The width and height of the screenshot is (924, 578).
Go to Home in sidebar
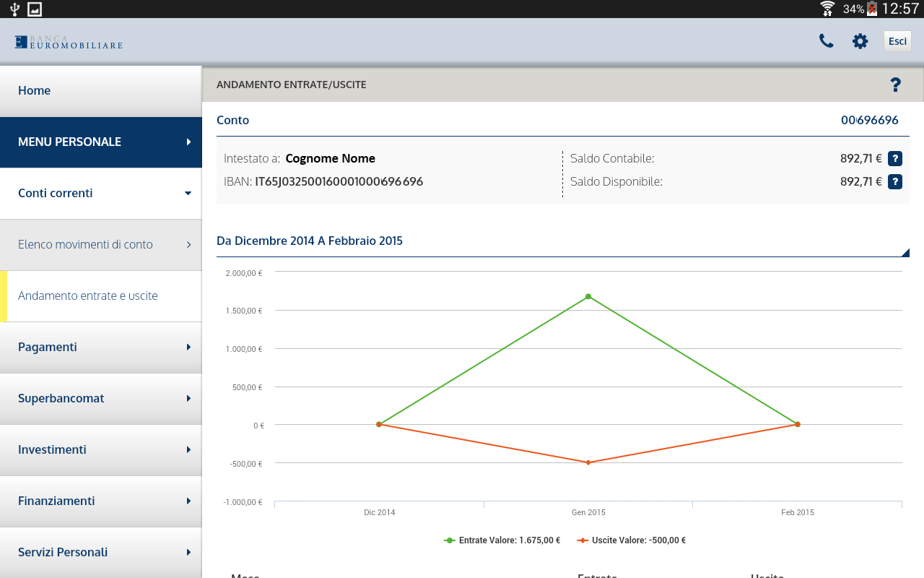point(101,91)
